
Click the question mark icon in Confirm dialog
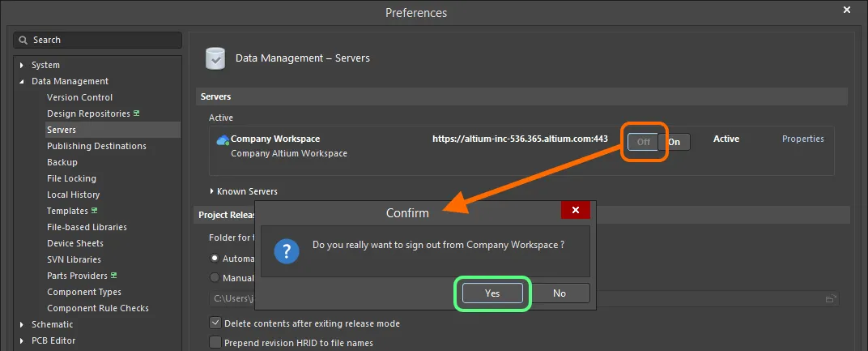tap(287, 251)
